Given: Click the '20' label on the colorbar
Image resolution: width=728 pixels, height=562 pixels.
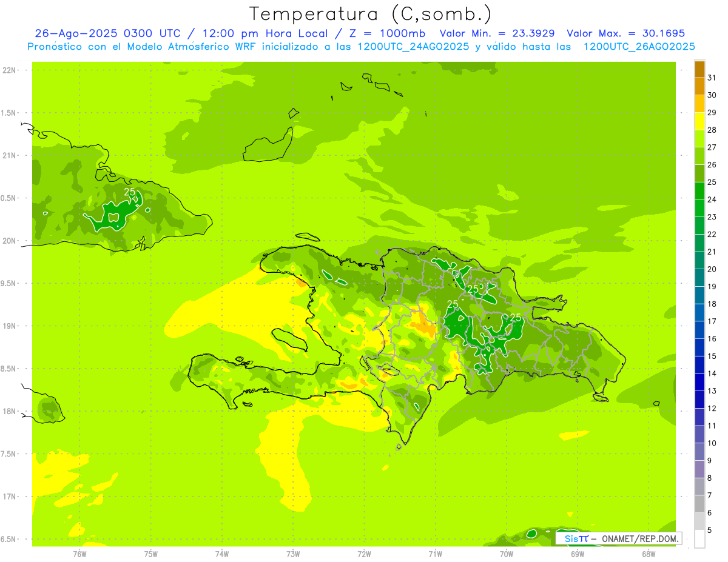Looking at the screenshot, I should click(x=712, y=269).
